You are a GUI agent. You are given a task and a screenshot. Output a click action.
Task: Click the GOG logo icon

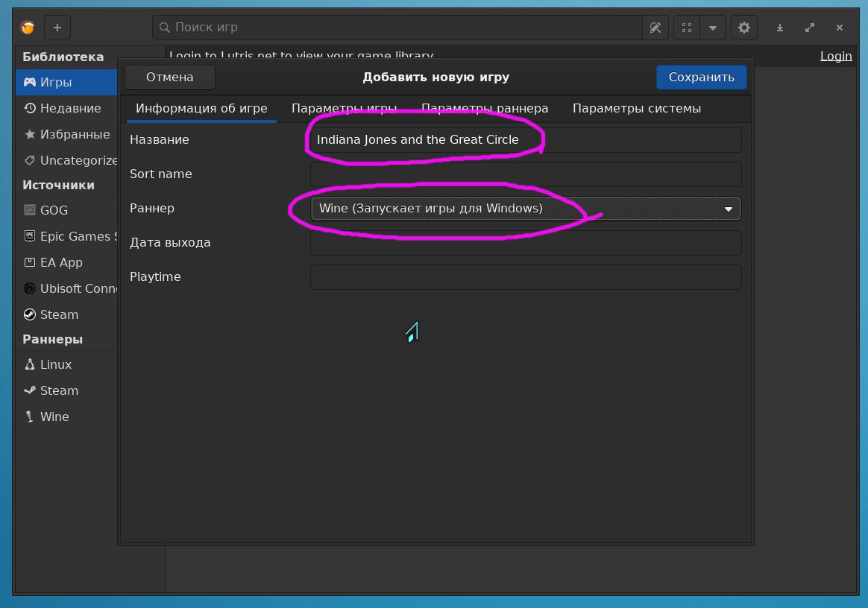[x=30, y=210]
